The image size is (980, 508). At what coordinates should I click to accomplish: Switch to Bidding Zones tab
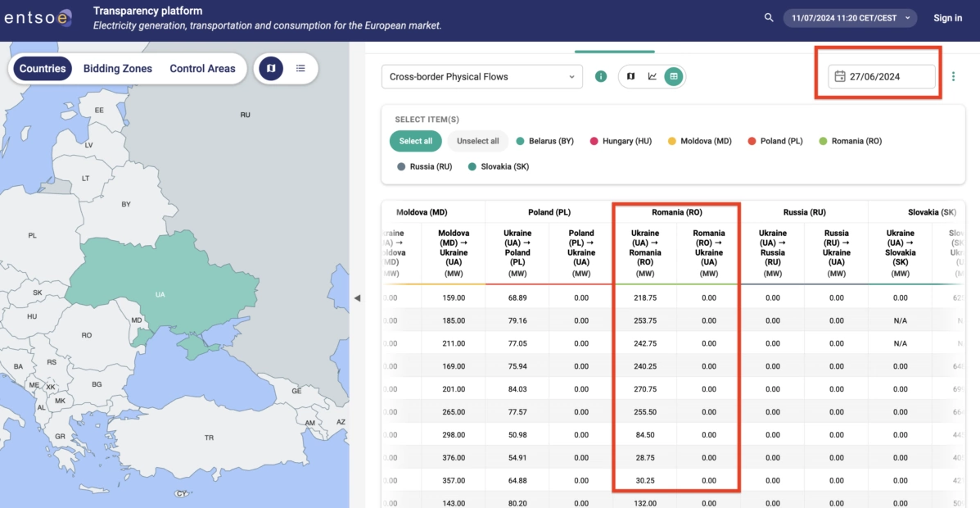point(118,69)
